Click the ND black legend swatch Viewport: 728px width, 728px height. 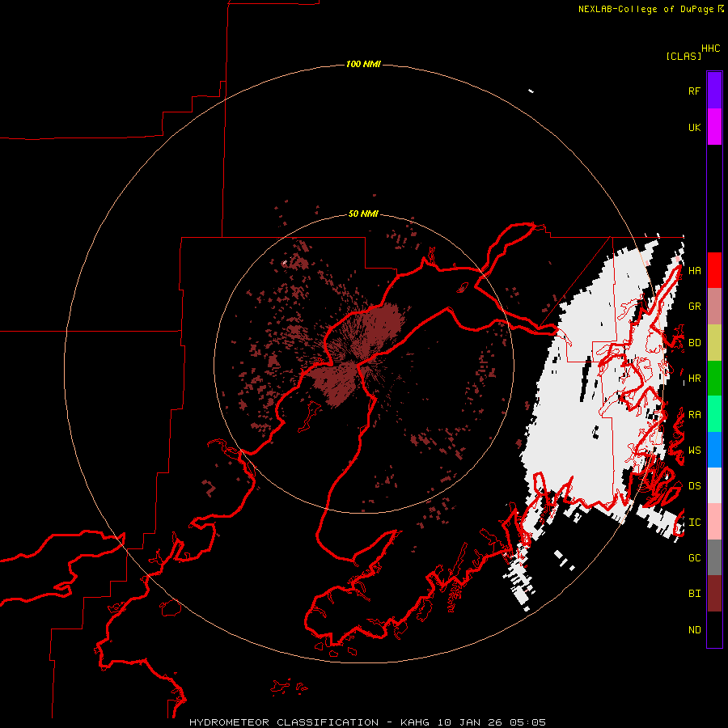point(714,629)
